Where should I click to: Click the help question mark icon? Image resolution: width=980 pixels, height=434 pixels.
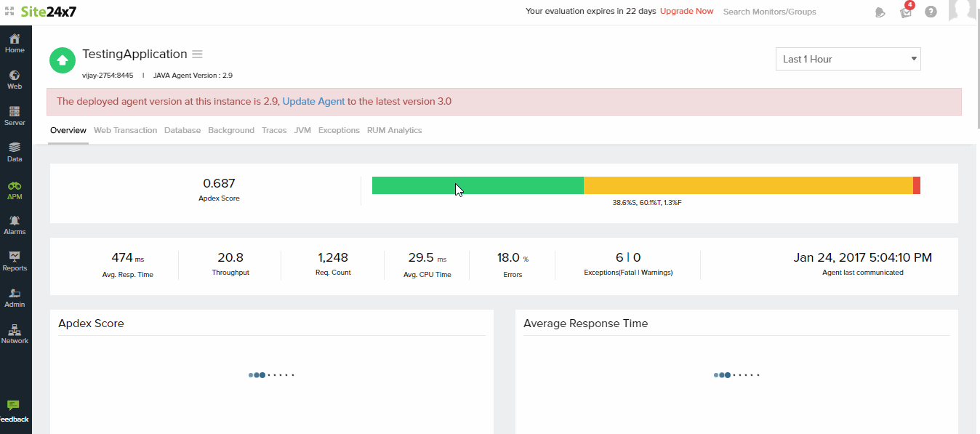click(931, 12)
